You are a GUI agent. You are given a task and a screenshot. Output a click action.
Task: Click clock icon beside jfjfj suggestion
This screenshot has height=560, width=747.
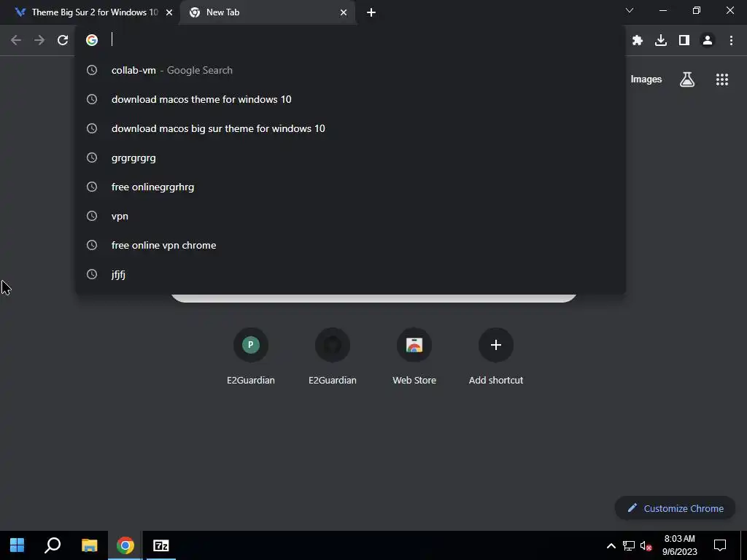pos(92,274)
